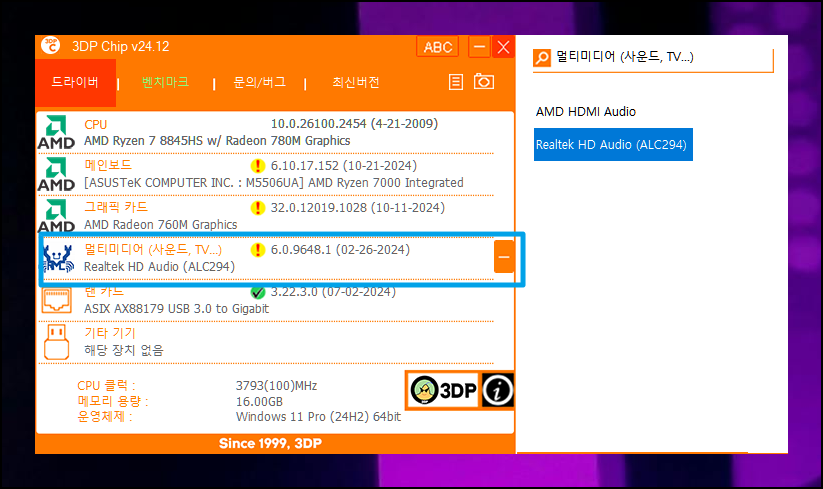Screen dimensions: 823x489
Task: Click version 6.0.9648.1 (02-26-2024)
Action: pos(340,250)
